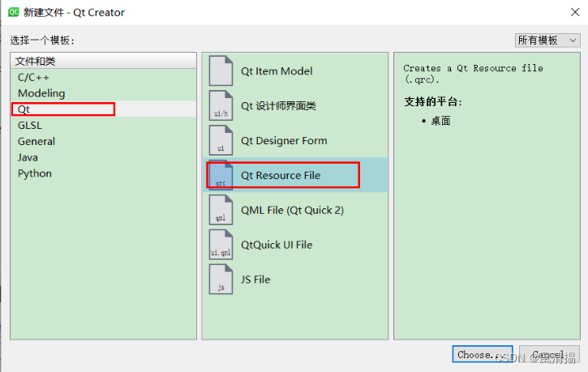The image size is (588, 372).
Task: Click the Choose... button
Action: 483,354
